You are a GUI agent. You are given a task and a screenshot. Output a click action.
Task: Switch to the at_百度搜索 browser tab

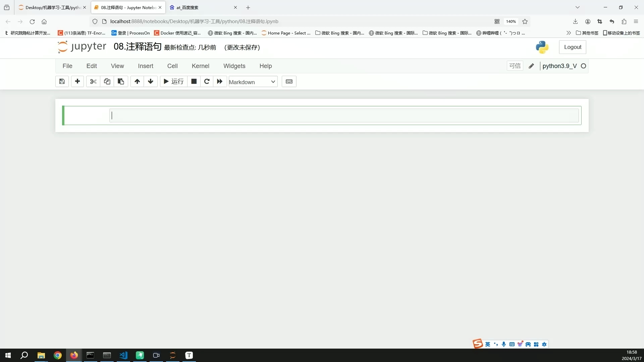click(203, 7)
